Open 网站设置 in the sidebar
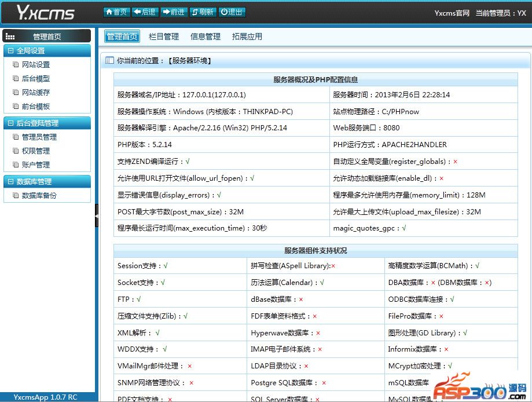The image size is (532, 402). click(36, 65)
